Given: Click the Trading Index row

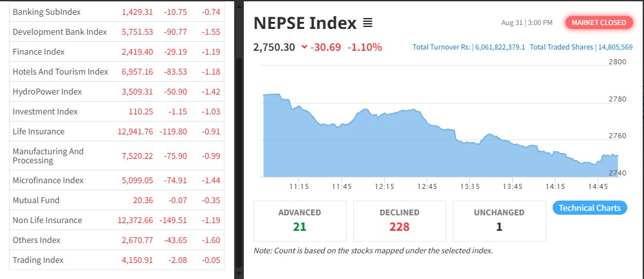Looking at the screenshot, I should [x=38, y=260].
